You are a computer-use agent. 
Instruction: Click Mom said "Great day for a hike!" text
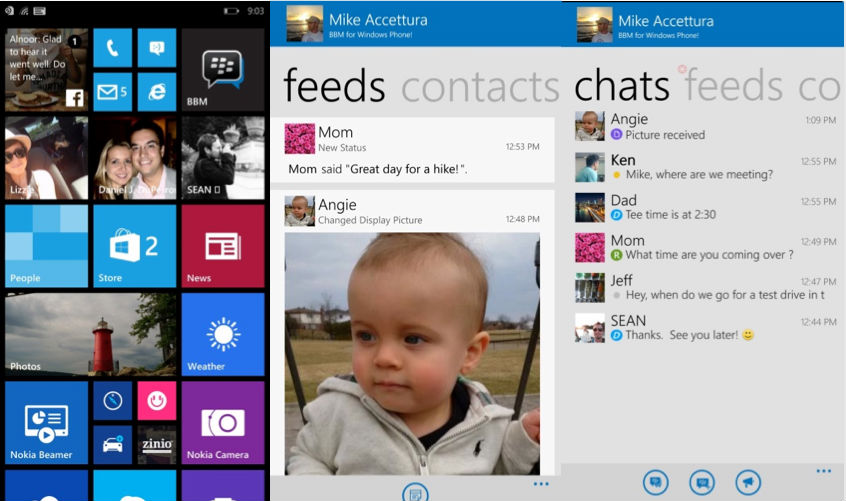pyautogui.click(x=378, y=169)
